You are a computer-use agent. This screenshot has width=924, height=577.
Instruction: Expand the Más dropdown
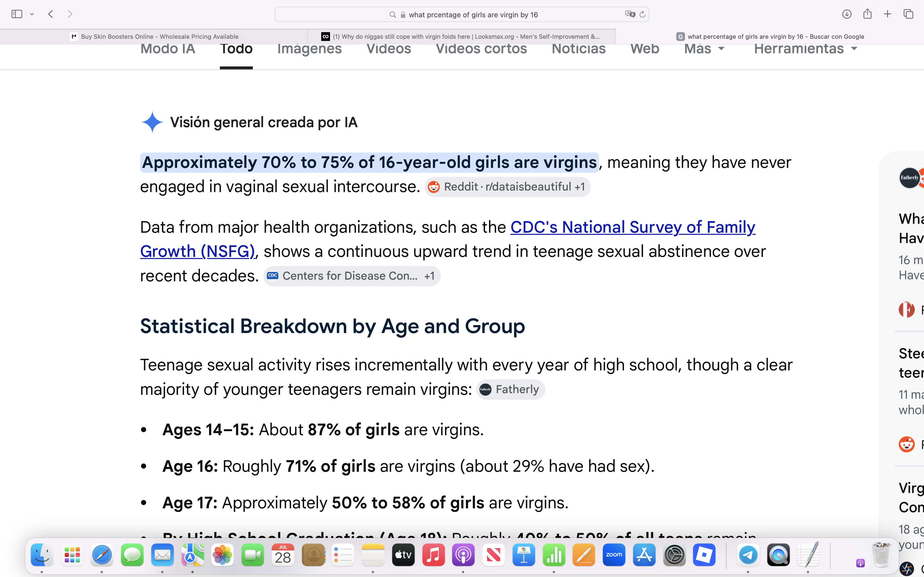(x=704, y=49)
